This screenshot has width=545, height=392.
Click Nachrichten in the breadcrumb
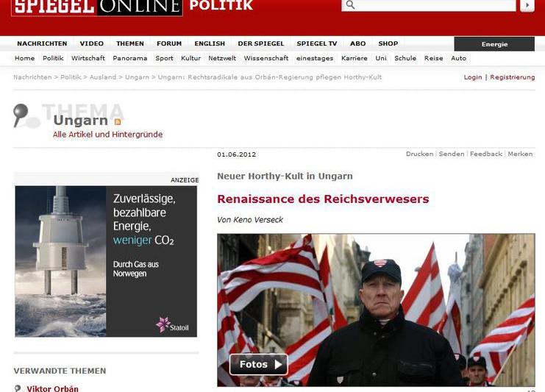click(32, 77)
